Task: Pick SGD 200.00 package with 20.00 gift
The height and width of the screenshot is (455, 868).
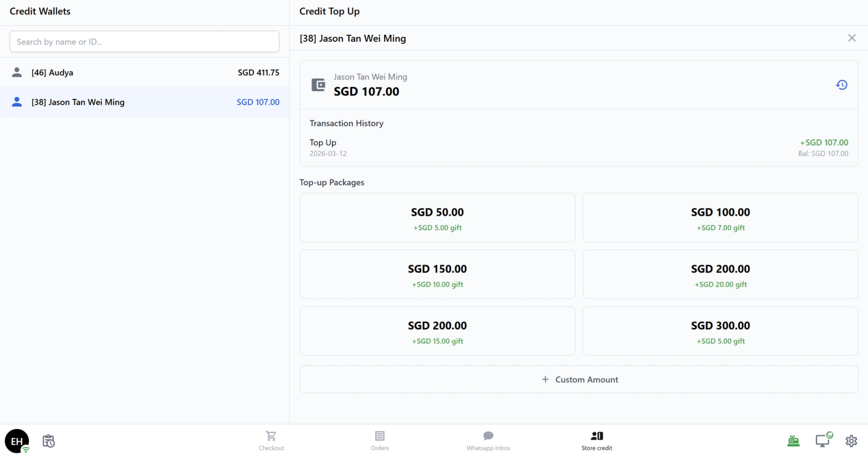Action: [x=720, y=274]
